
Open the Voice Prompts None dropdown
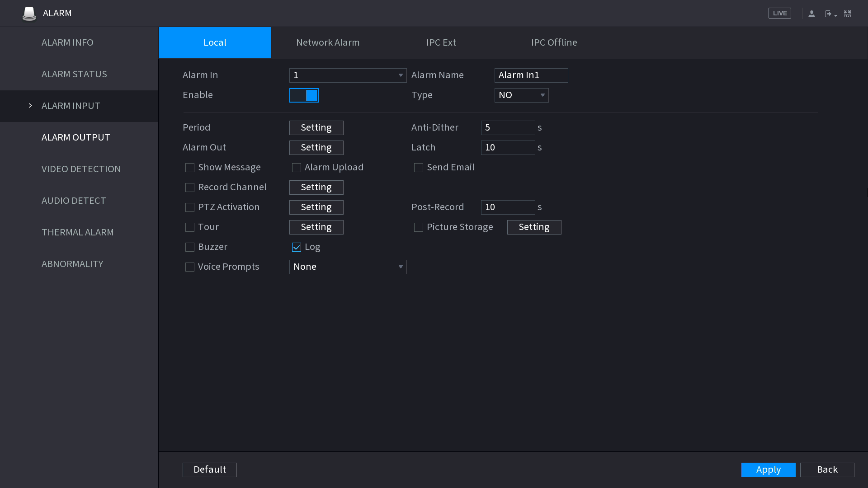(x=348, y=267)
